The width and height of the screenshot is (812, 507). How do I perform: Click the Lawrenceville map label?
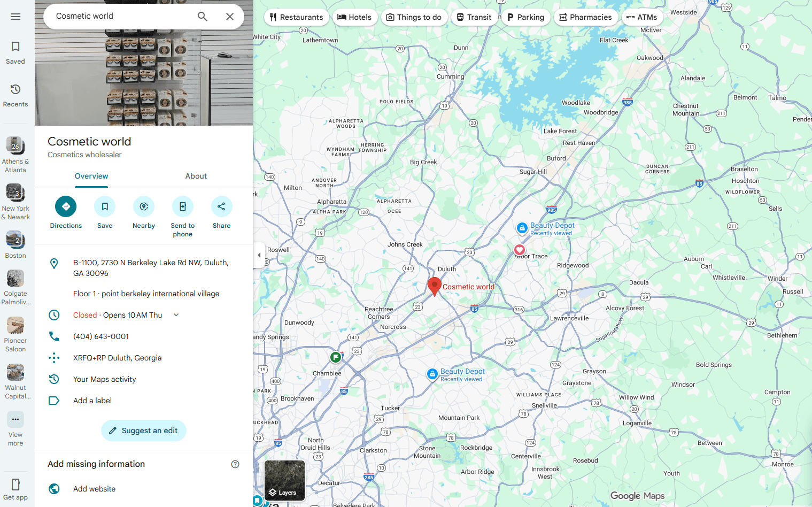tap(569, 318)
